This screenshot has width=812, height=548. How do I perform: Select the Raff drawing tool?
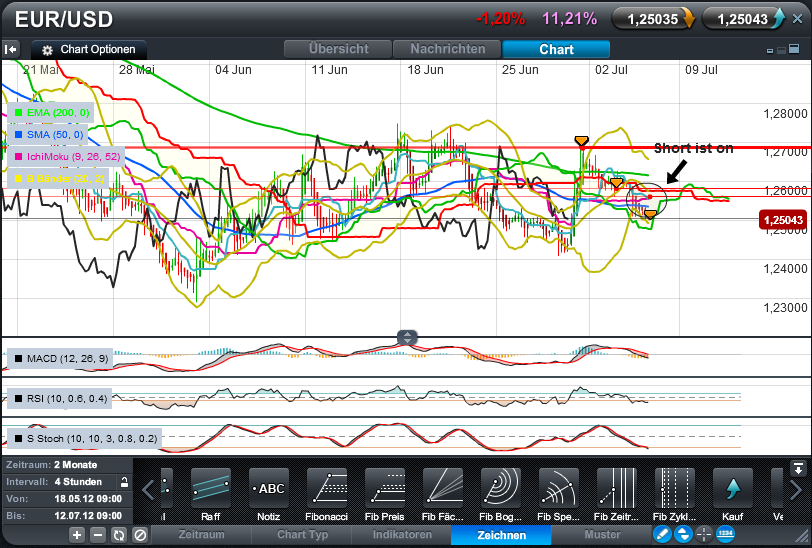pyautogui.click(x=210, y=495)
